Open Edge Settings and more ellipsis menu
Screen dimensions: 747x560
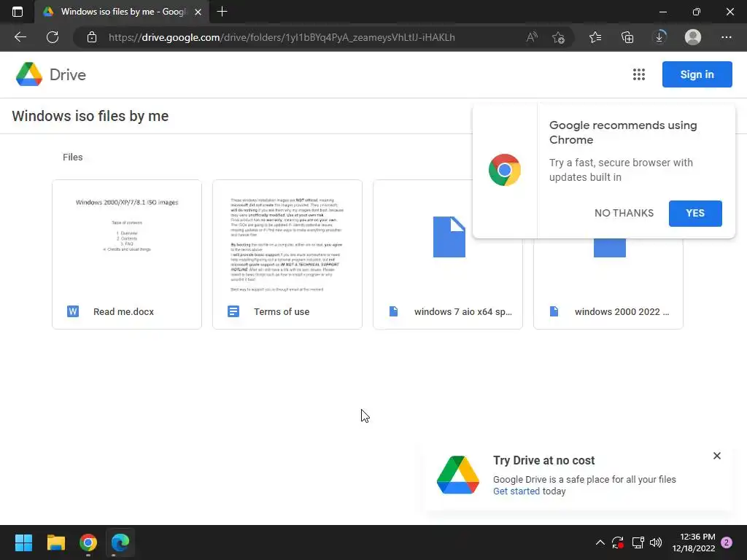[x=726, y=37]
